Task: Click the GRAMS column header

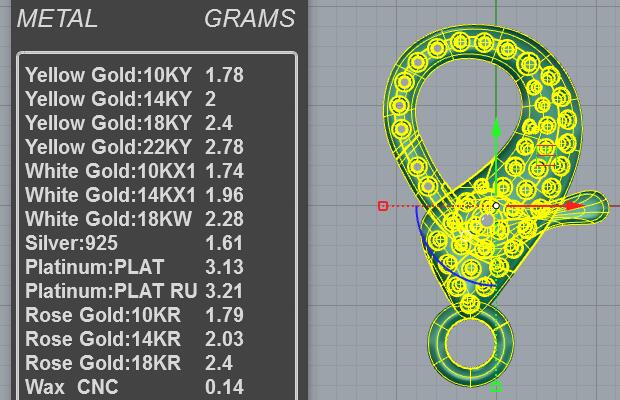Action: [250, 19]
